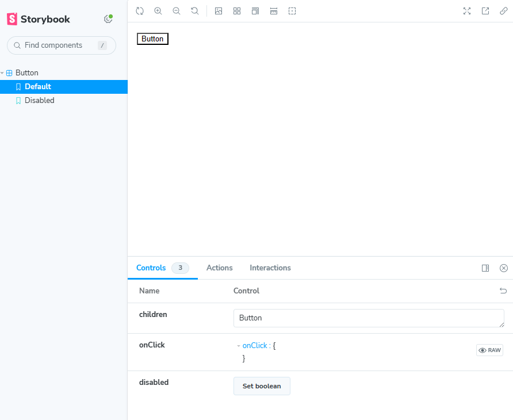The width and height of the screenshot is (513, 420).
Task: Enter full screen mode
Action: click(x=467, y=11)
